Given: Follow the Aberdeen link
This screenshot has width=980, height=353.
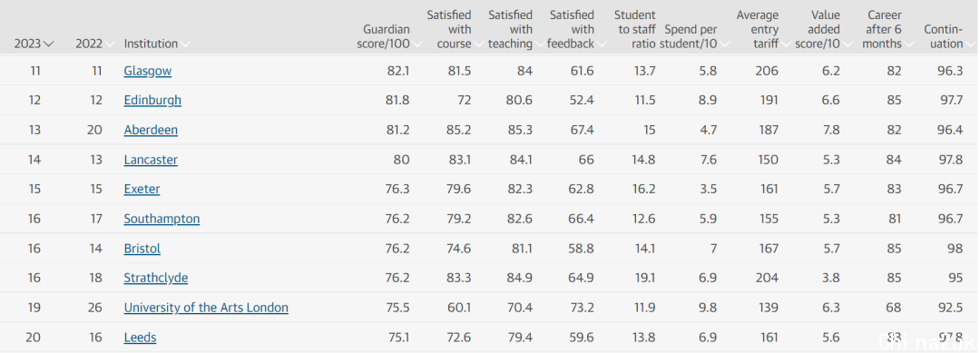Looking at the screenshot, I should coord(151,131).
